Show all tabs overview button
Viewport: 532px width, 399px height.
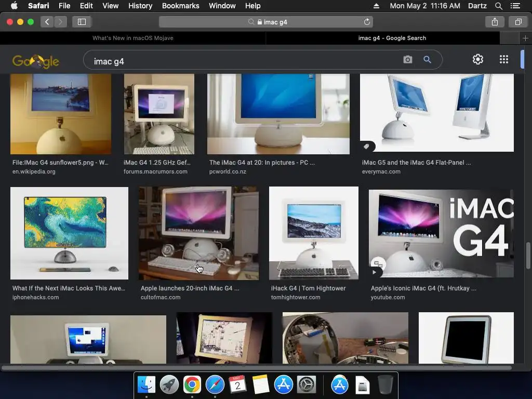[518, 22]
